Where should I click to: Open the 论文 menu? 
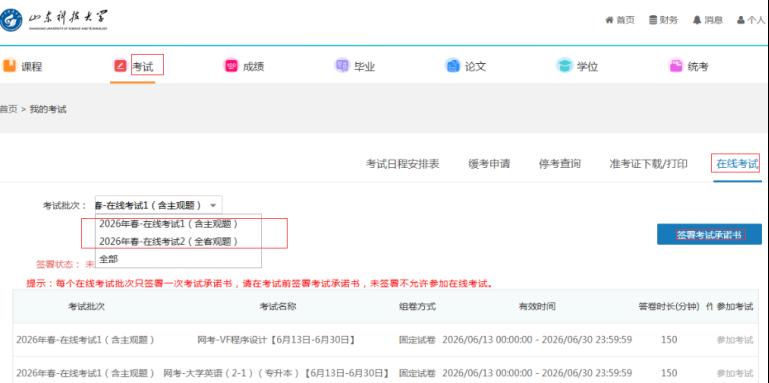tap(475, 67)
